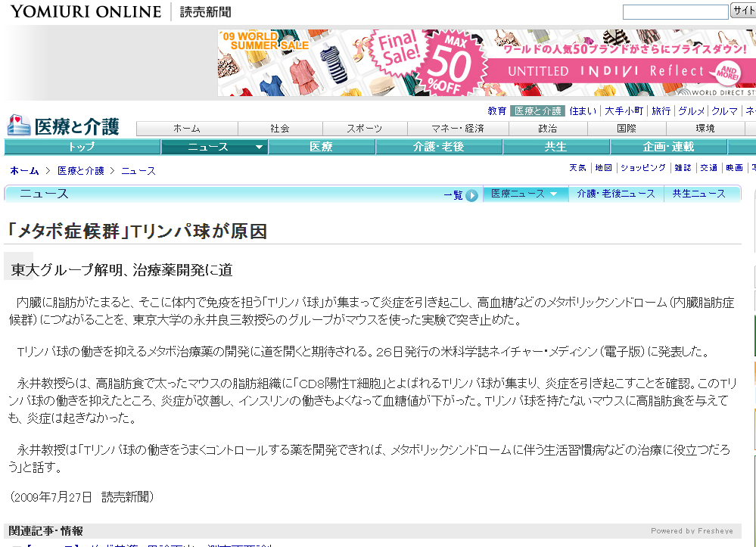Select the 企画・連載 menu item
Viewport: 756px width, 547px height.
(x=668, y=147)
